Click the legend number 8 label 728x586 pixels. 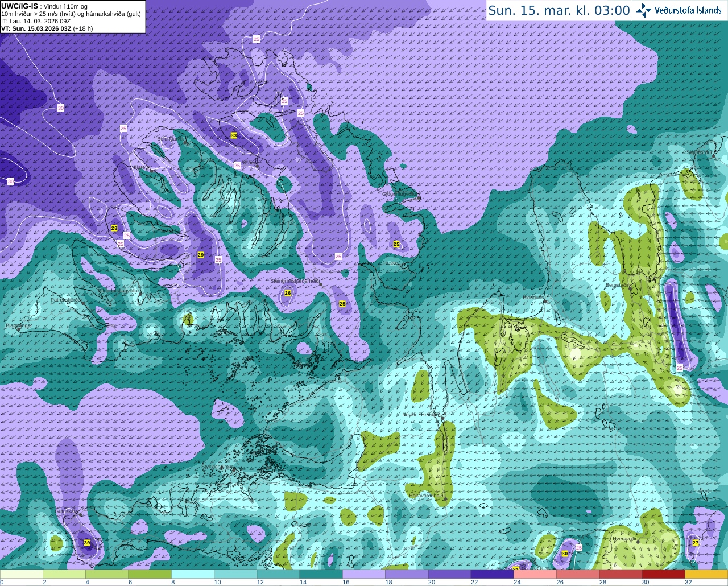pyautogui.click(x=172, y=582)
